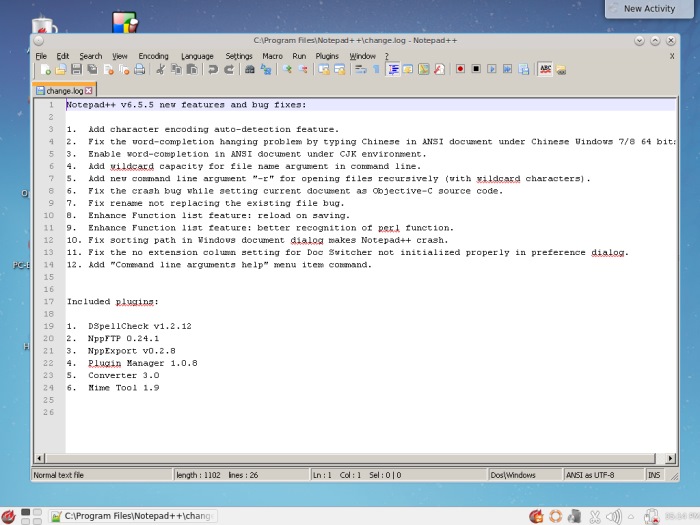Start macro recording with red circle
This screenshot has width=700, height=525.
[460, 69]
